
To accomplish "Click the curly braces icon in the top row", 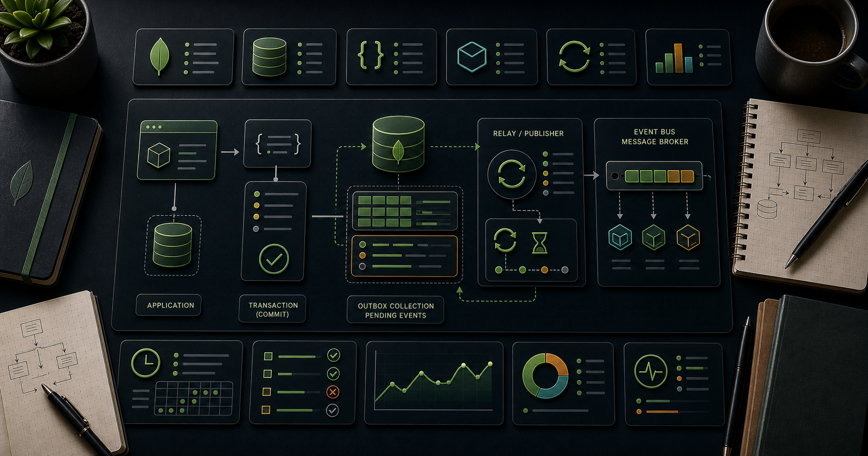I will pos(371,55).
